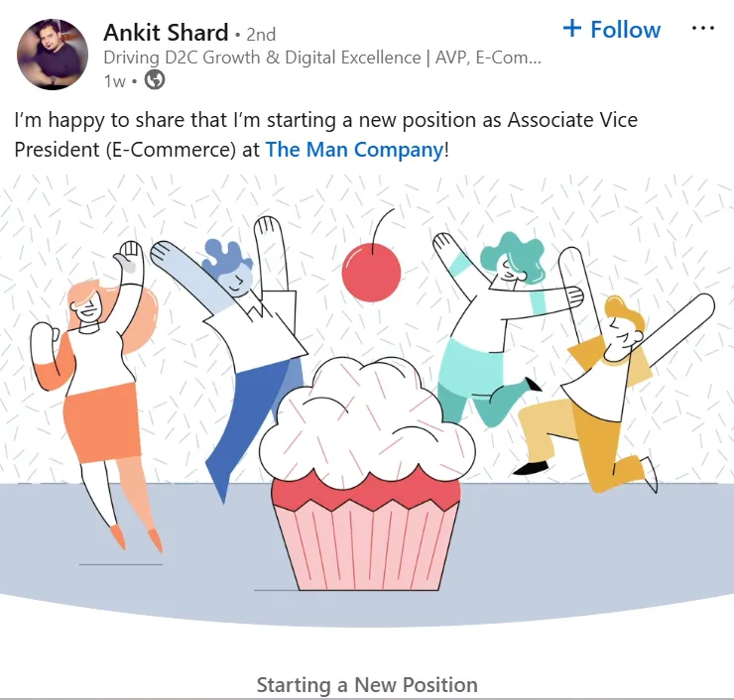Open Ankit Shard's profile picture
Viewport: 734px width, 700px height.
[x=52, y=55]
